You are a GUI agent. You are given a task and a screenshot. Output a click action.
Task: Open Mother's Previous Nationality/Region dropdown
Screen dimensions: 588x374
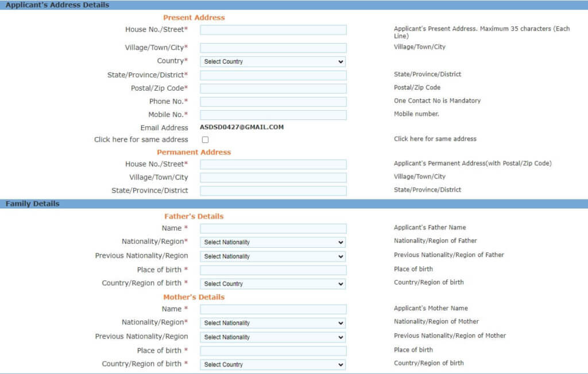[x=273, y=337]
